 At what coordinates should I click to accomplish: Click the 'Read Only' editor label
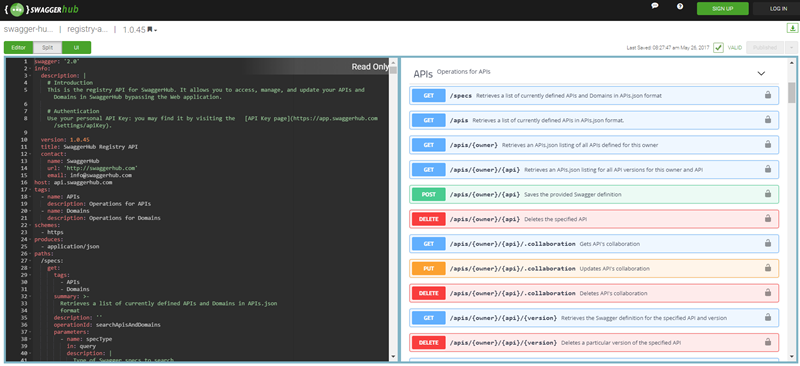(370, 67)
